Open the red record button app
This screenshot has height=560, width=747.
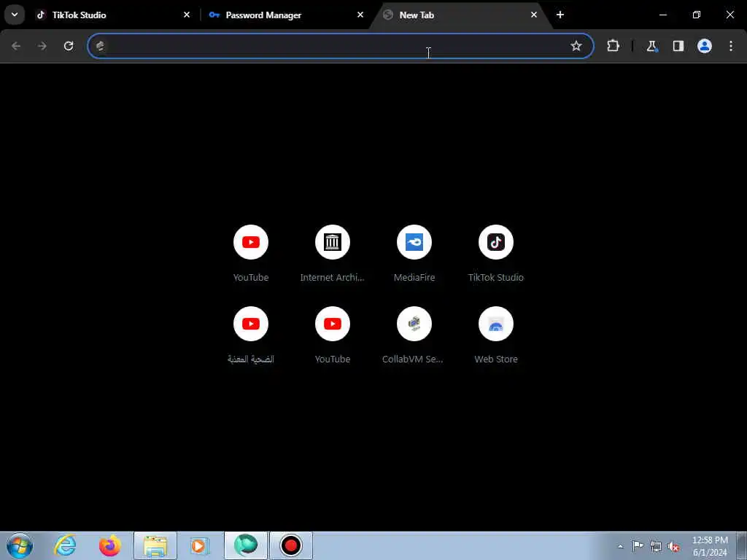(291, 545)
